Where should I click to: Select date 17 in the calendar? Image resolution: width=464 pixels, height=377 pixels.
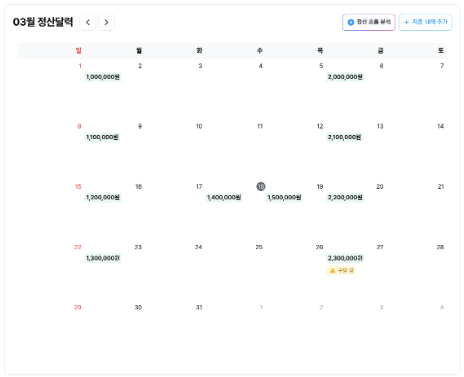tap(199, 187)
